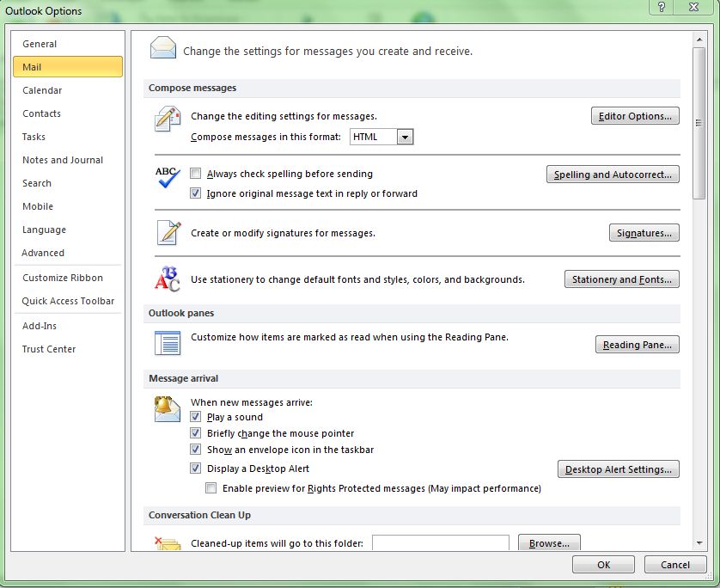Toggle Always check spelling before sending

(x=196, y=174)
